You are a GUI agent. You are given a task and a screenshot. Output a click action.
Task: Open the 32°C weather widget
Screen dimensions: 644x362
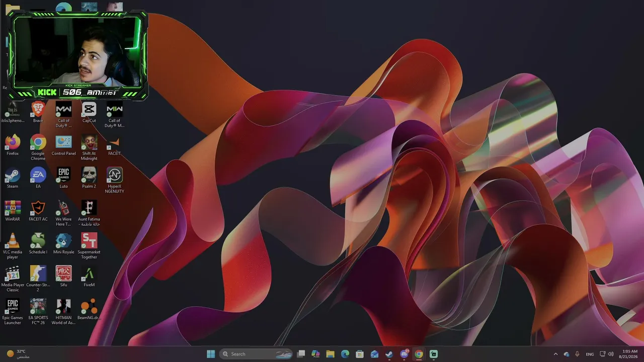click(18, 354)
